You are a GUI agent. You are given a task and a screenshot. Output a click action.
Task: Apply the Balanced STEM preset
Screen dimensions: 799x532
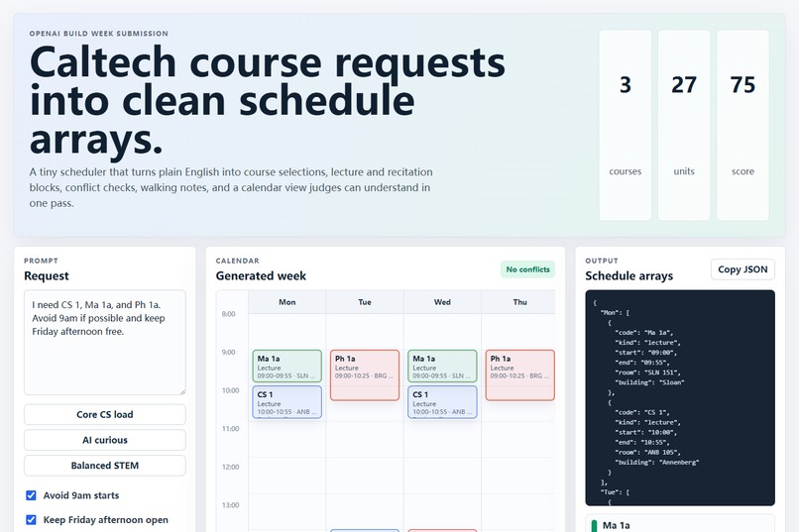coord(105,466)
